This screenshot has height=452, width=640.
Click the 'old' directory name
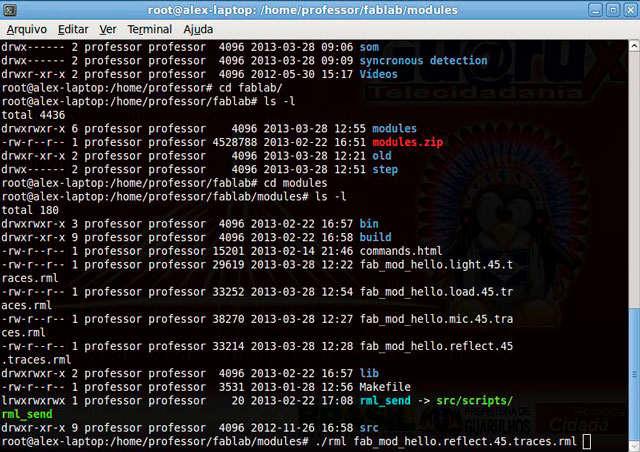(x=382, y=156)
